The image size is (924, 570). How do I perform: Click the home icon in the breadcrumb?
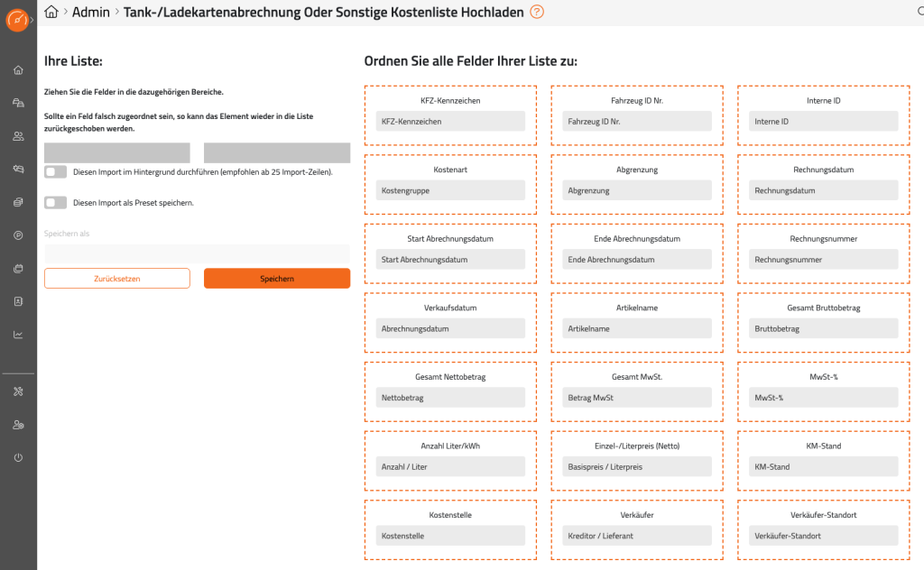[x=51, y=12]
